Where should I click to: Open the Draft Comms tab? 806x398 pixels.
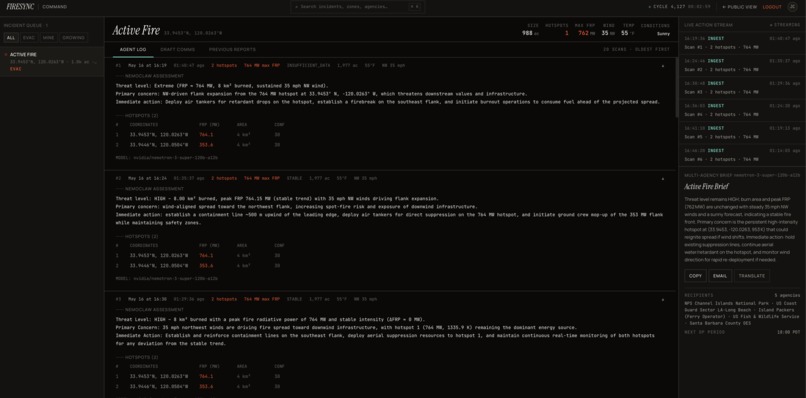177,49
